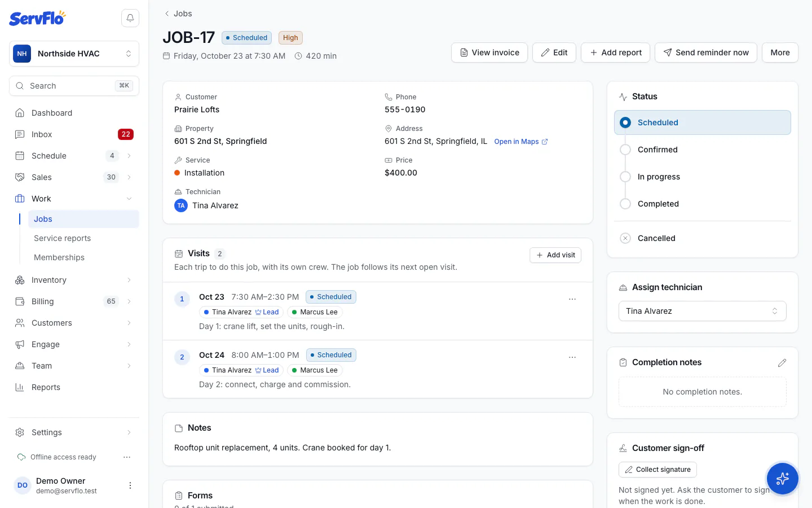Screen dimensions: 812x508
Task: Set job status to Confirmed
Action: pos(703,150)
